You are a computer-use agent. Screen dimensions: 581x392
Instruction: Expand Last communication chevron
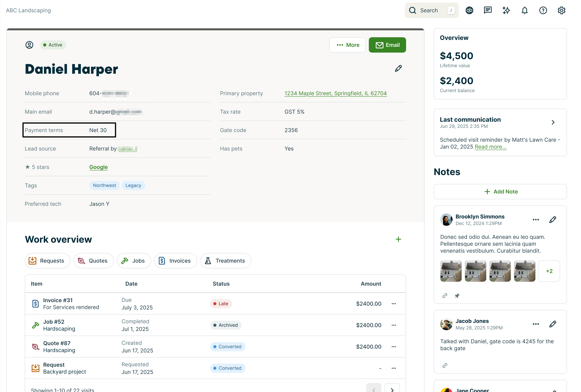pyautogui.click(x=553, y=122)
